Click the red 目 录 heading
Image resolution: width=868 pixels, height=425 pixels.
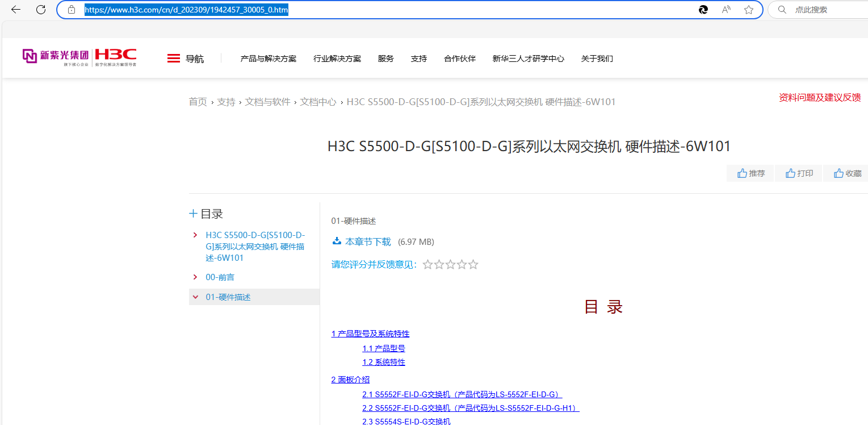pyautogui.click(x=603, y=307)
